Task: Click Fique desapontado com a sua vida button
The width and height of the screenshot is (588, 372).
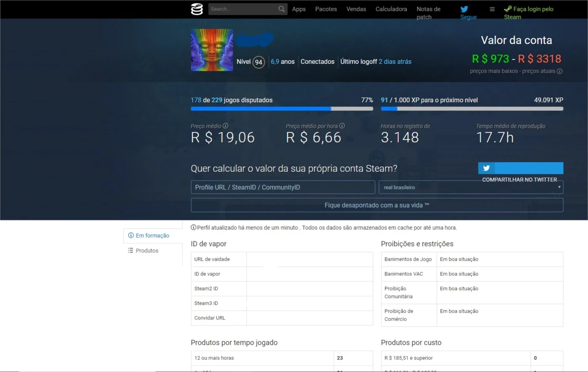Action: coord(377,205)
